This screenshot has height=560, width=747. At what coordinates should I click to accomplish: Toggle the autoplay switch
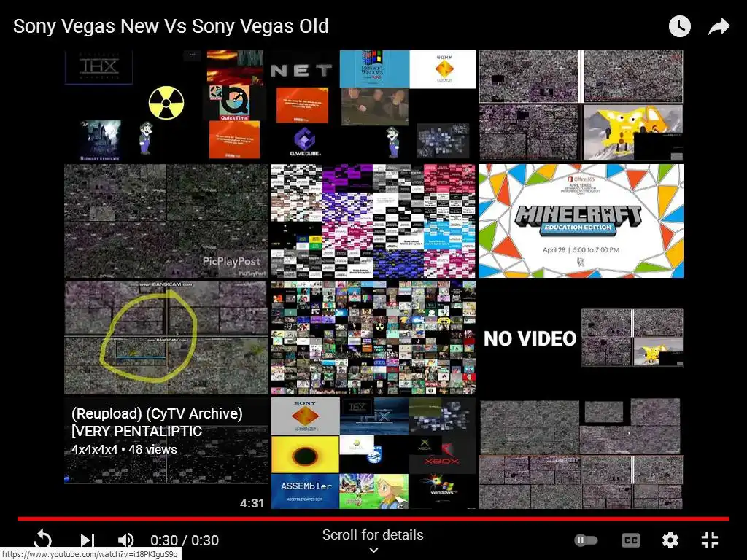pos(586,540)
